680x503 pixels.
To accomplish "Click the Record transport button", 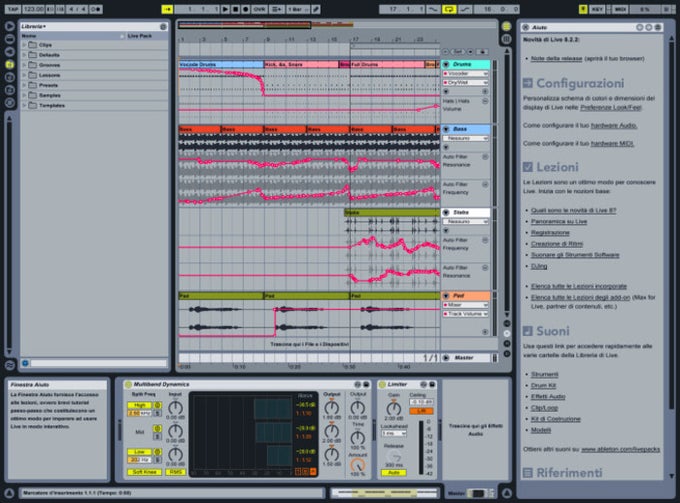I will coord(245,9).
